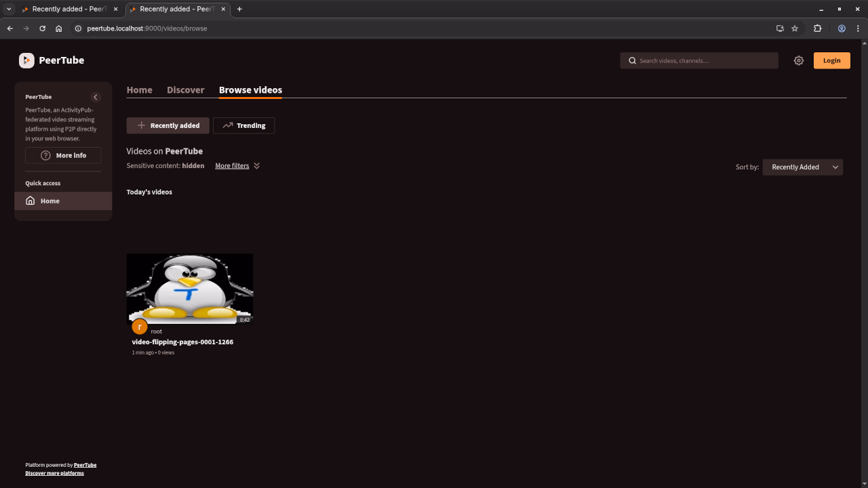Focus the Search videos, channels field

[699, 60]
